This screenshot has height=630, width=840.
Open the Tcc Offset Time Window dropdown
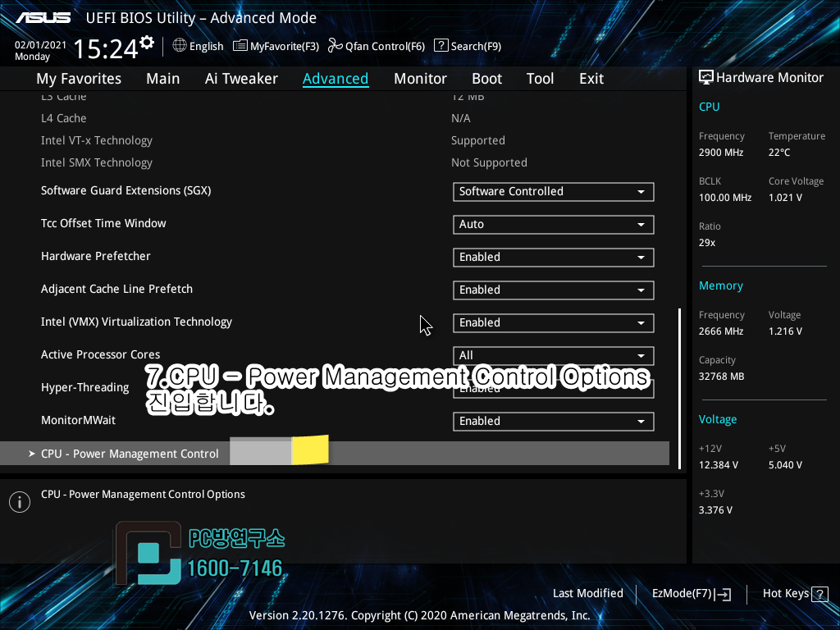[x=554, y=225]
